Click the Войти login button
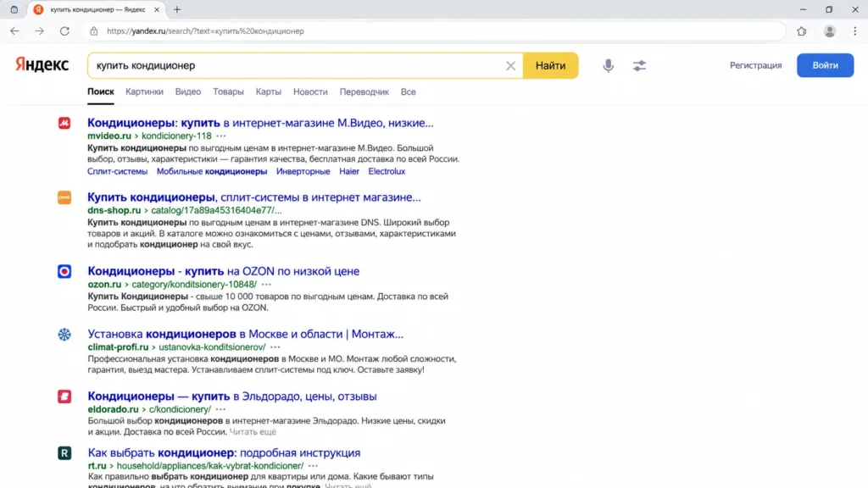Viewport: 868px width, 488px height. pos(825,65)
